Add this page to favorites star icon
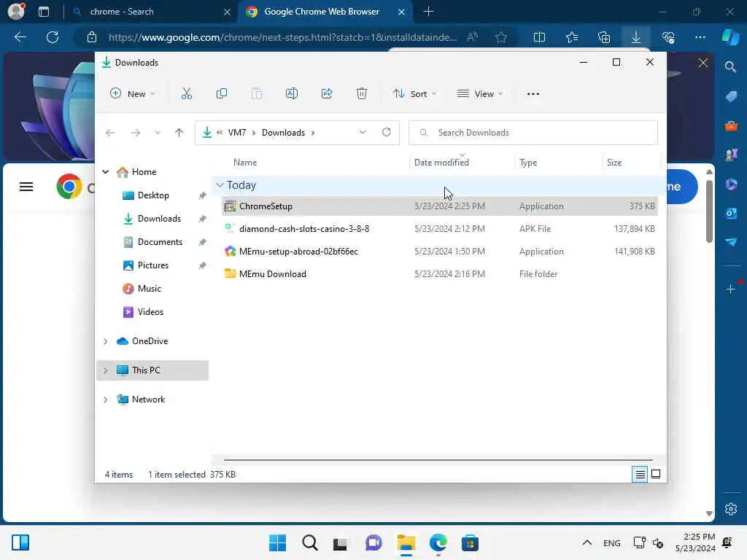The image size is (747, 560). pos(500,37)
